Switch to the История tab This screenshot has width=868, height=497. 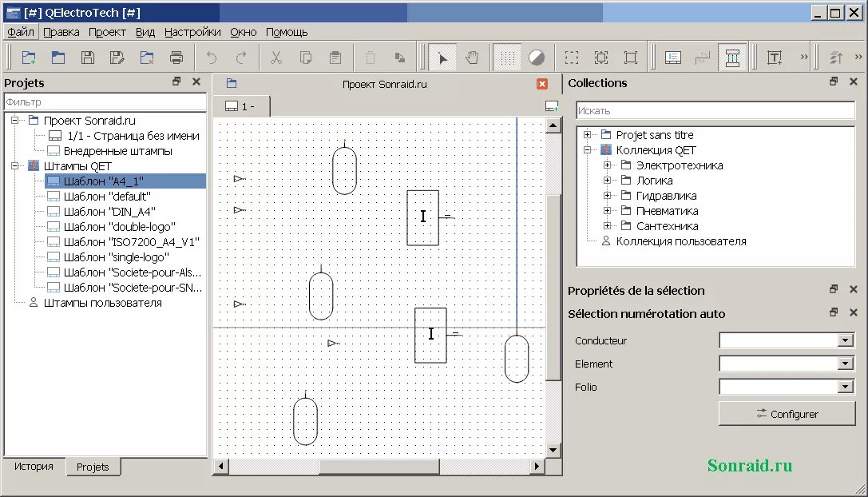point(34,467)
